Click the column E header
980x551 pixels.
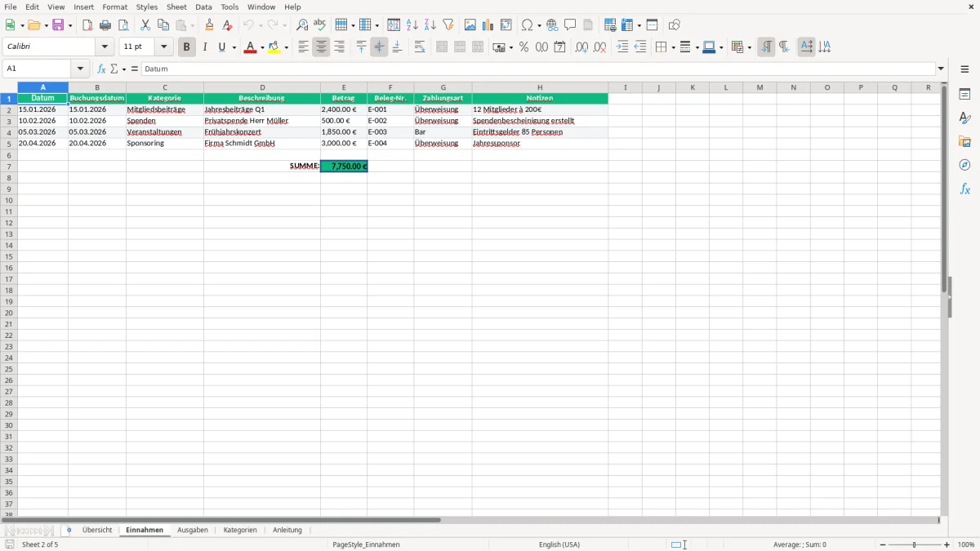click(x=344, y=87)
